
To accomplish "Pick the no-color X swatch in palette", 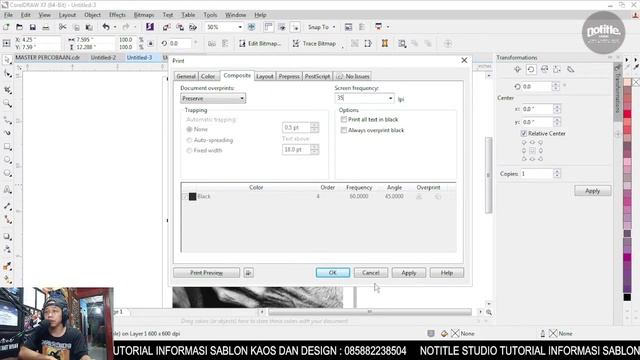I will pyautogui.click(x=636, y=82).
